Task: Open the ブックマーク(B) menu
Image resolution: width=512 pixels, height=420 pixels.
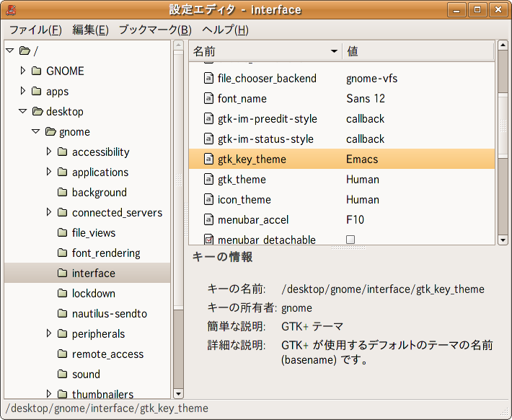Action: [155, 30]
